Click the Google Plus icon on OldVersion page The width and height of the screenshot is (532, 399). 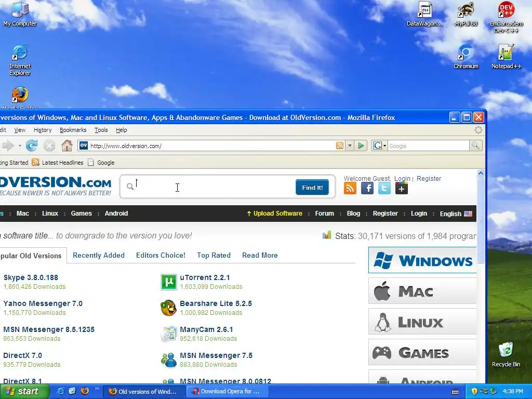point(402,188)
